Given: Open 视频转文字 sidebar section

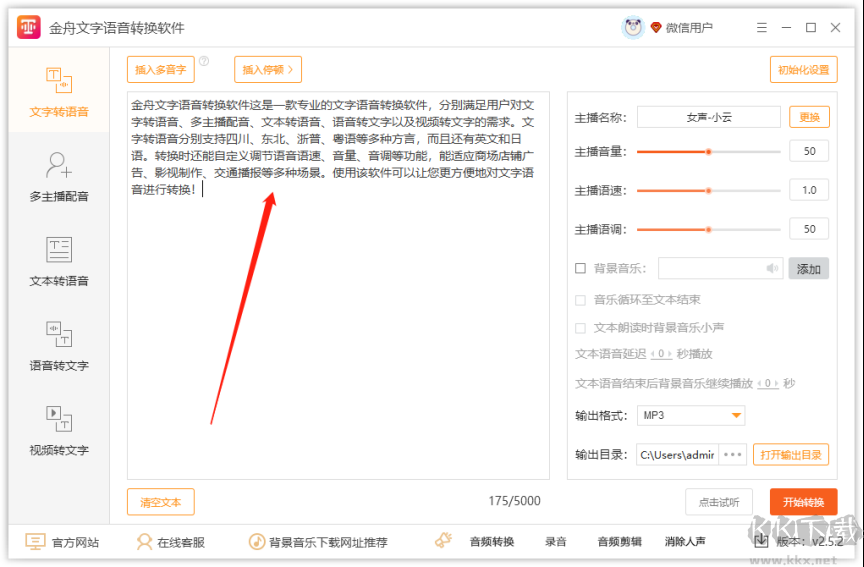Looking at the screenshot, I should 59,430.
